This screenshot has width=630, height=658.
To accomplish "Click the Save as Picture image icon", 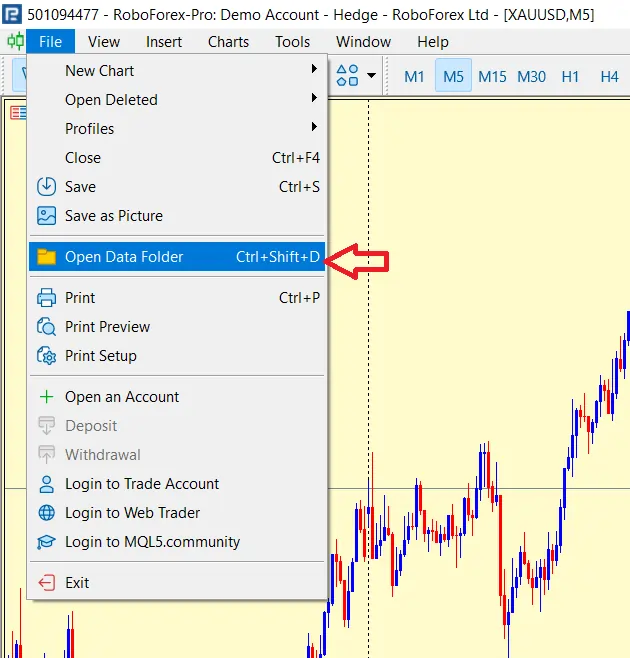I will [x=46, y=216].
